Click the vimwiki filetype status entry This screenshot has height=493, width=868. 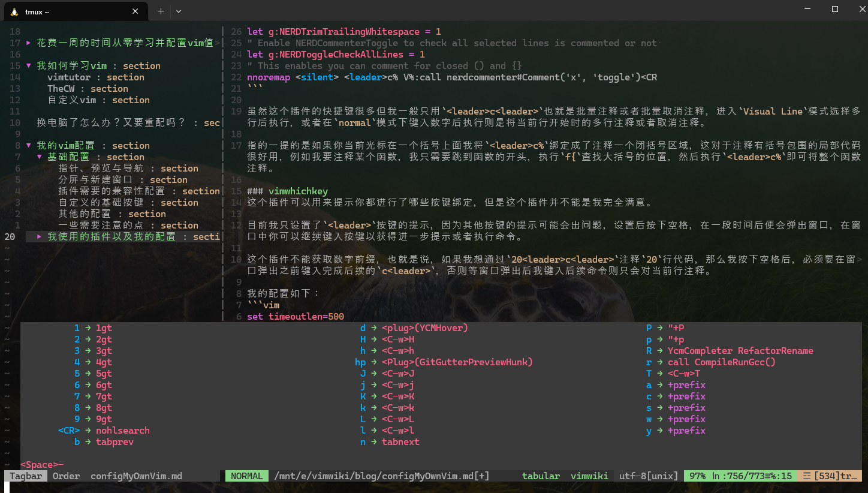click(x=589, y=476)
